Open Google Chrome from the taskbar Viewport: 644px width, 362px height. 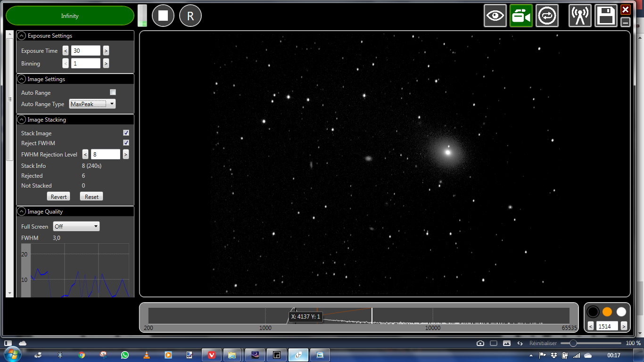[82, 355]
